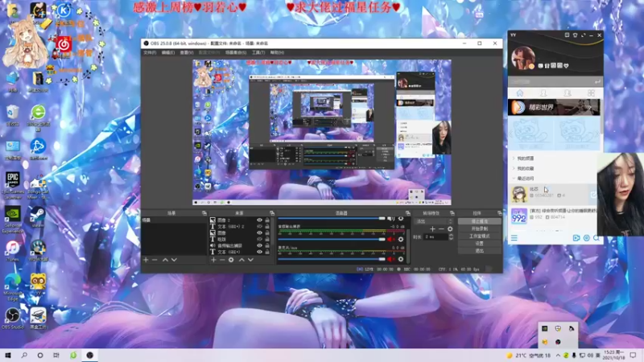Add a new source with the plus icon
Viewport: 644px width, 362px height.
pos(213,260)
